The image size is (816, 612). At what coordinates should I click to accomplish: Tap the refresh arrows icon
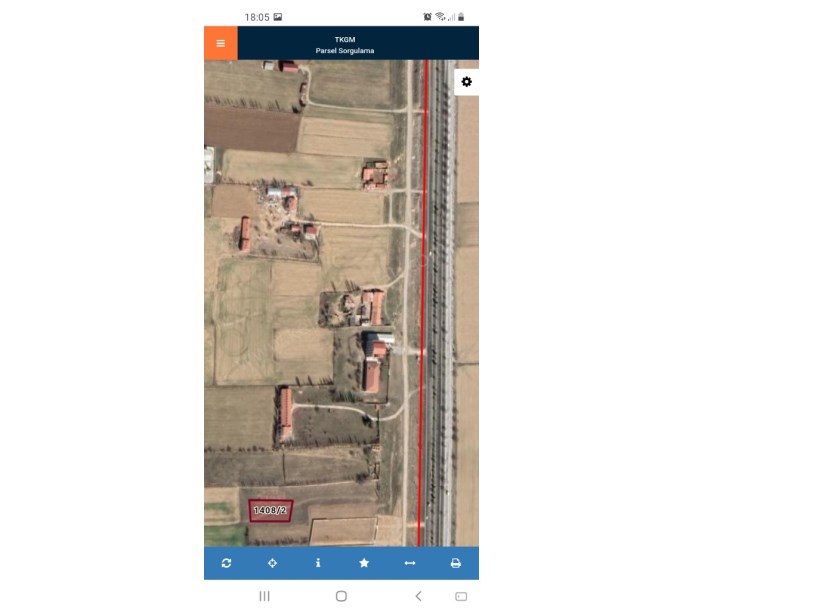[x=226, y=563]
